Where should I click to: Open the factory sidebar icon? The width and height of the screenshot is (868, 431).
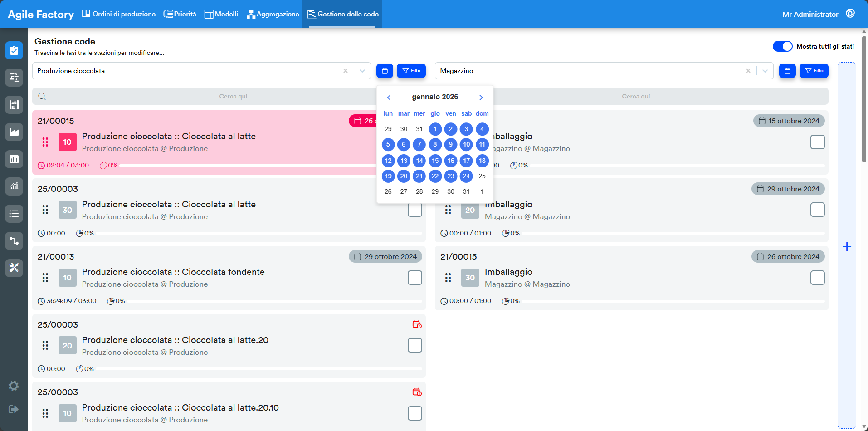point(14,132)
